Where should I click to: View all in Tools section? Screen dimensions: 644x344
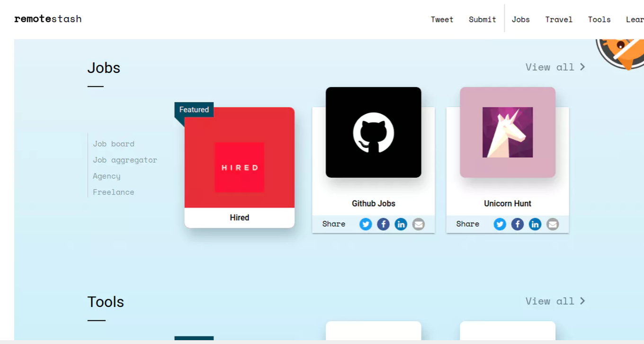point(555,301)
